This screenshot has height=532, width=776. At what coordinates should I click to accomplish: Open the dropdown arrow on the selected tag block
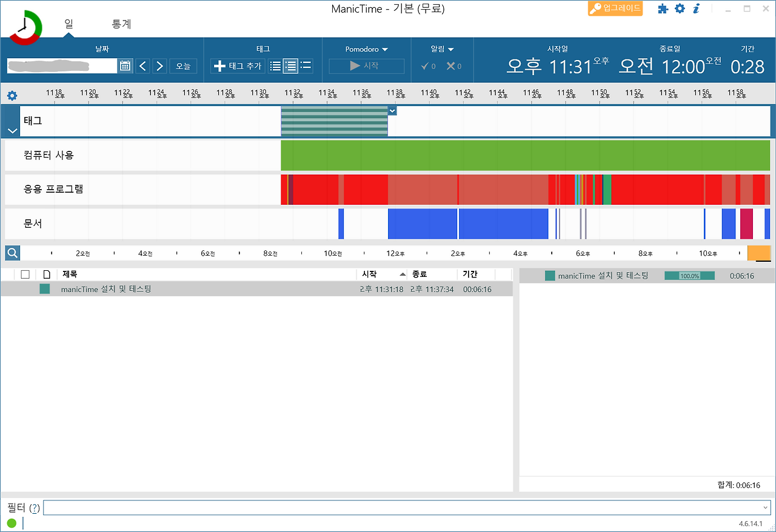(x=393, y=110)
